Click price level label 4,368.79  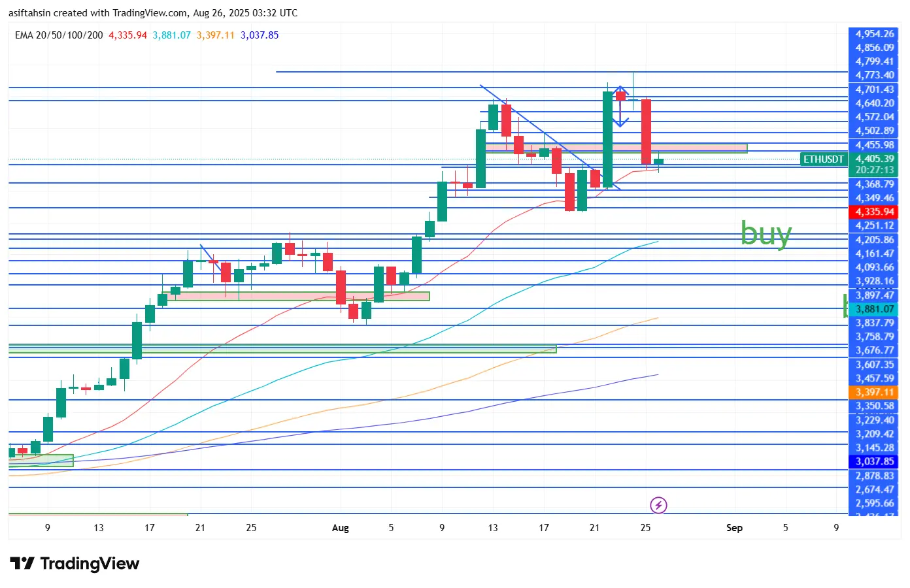point(874,184)
